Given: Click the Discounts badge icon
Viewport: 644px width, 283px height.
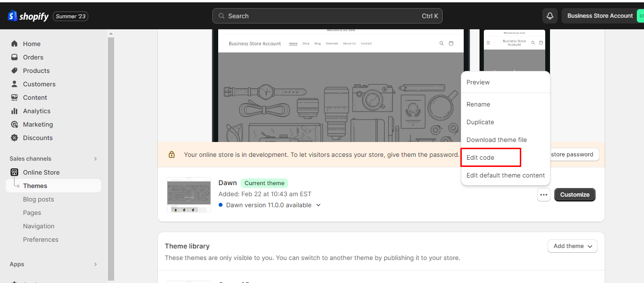Looking at the screenshot, I should [x=14, y=138].
